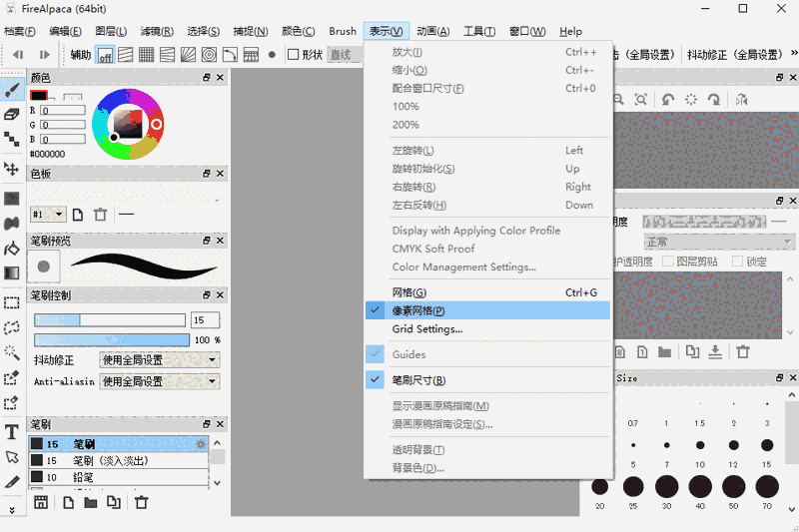This screenshot has width=799, height=532.
Task: Choose 网格(G) from the menu
Action: click(487, 292)
